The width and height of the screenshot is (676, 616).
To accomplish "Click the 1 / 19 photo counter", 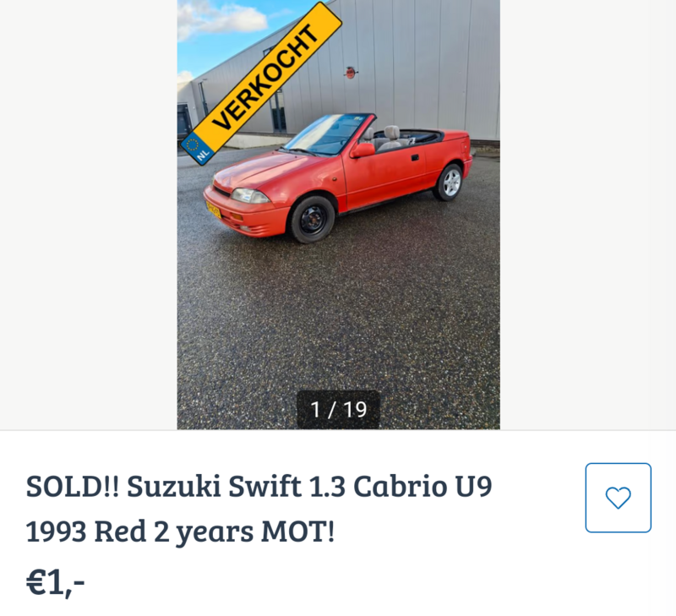I will click(339, 410).
